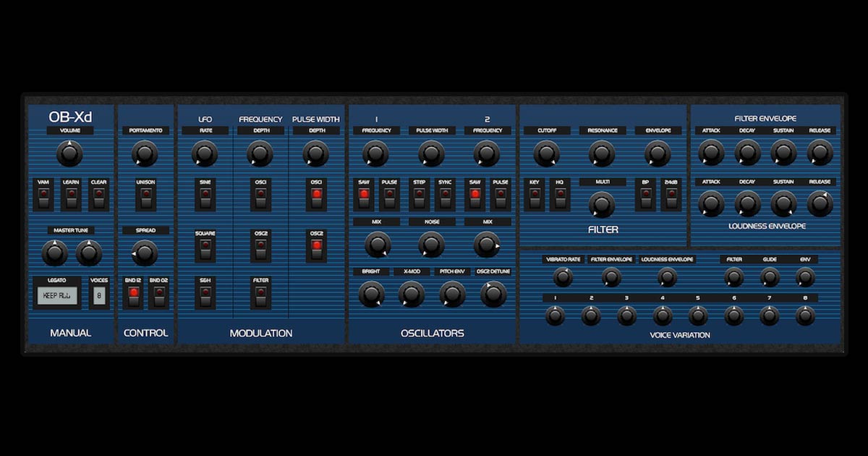Click oscillator 2 MIX knob

pyautogui.click(x=487, y=245)
